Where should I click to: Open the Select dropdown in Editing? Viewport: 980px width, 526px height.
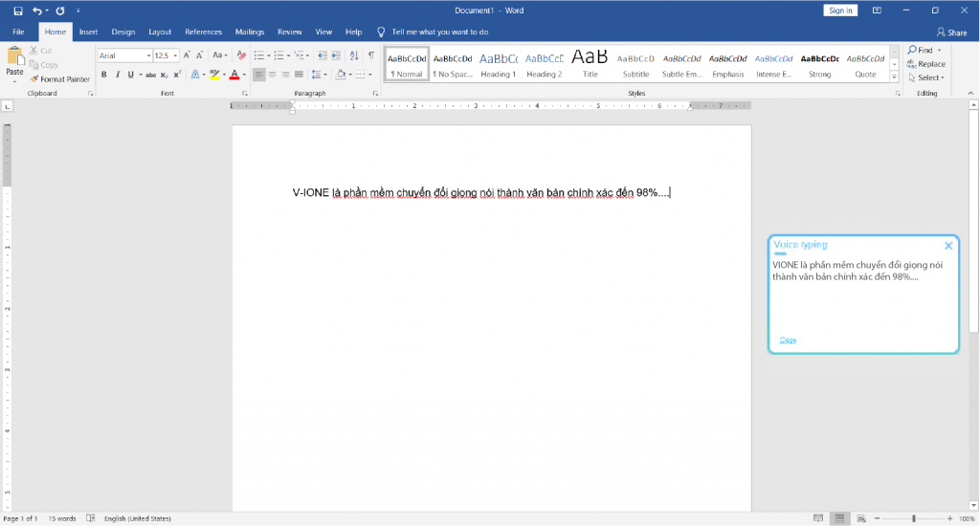click(x=926, y=78)
